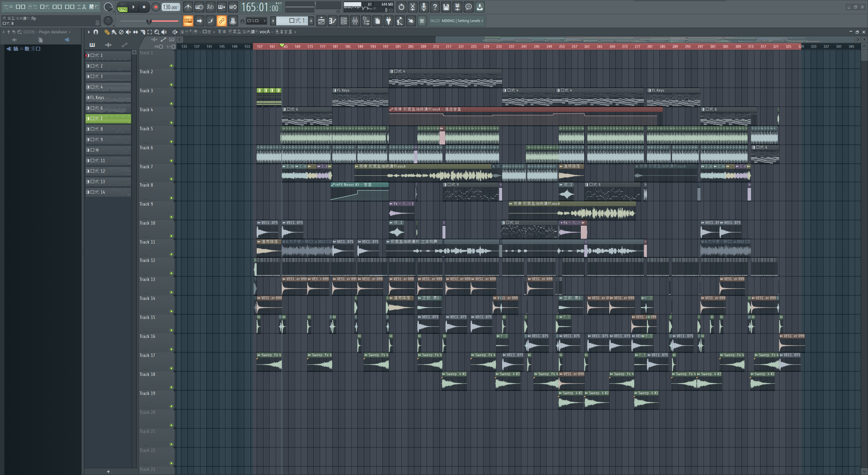Open the playlist options menu arrow

[x=88, y=32]
